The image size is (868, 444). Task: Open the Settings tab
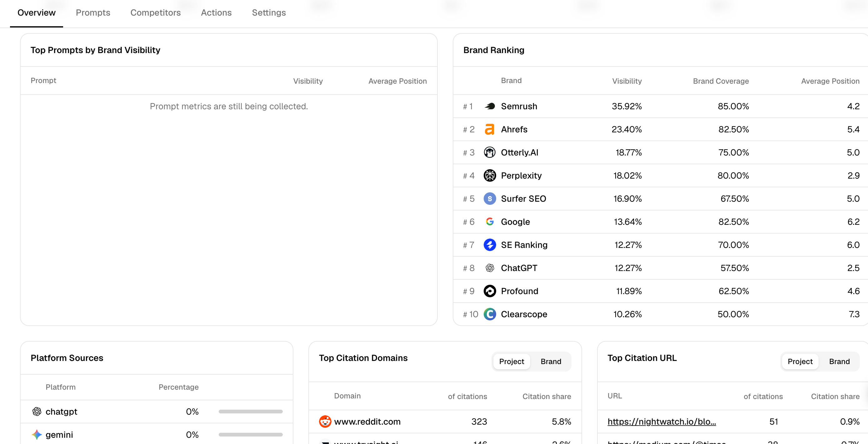pyautogui.click(x=268, y=13)
